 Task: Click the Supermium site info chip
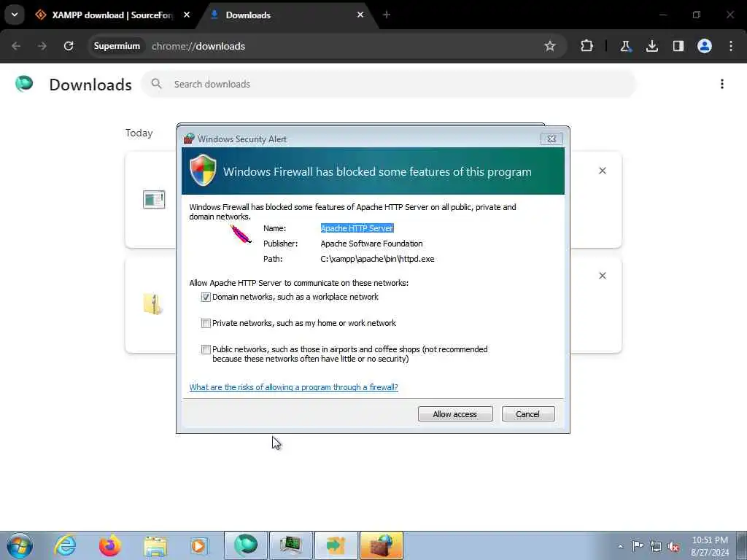pos(117,46)
